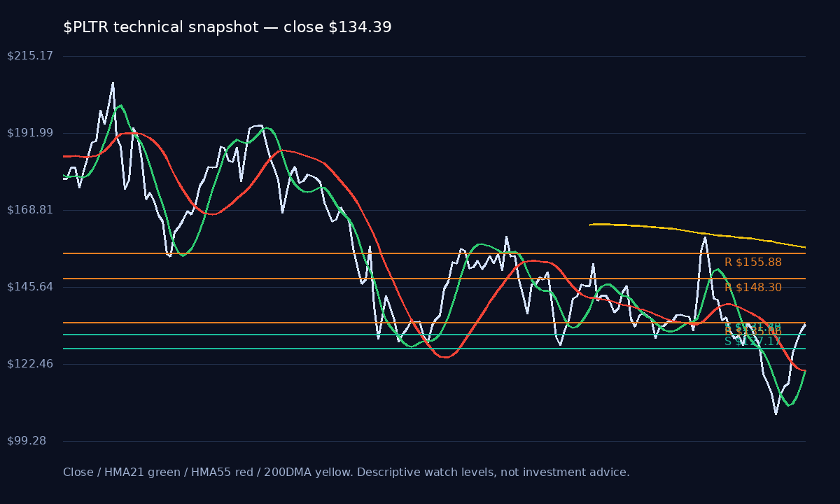Click the '$215.17' y-axis label
840x504 pixels.
point(30,55)
